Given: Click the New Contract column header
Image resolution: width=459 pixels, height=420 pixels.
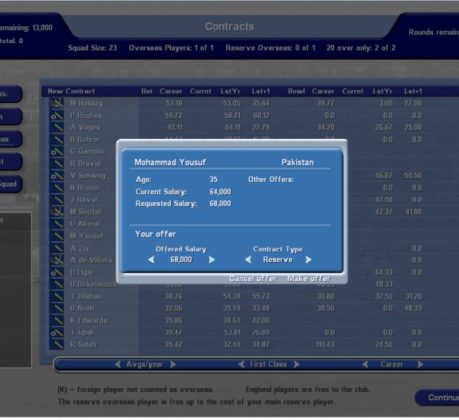Looking at the screenshot, I should 71,91.
